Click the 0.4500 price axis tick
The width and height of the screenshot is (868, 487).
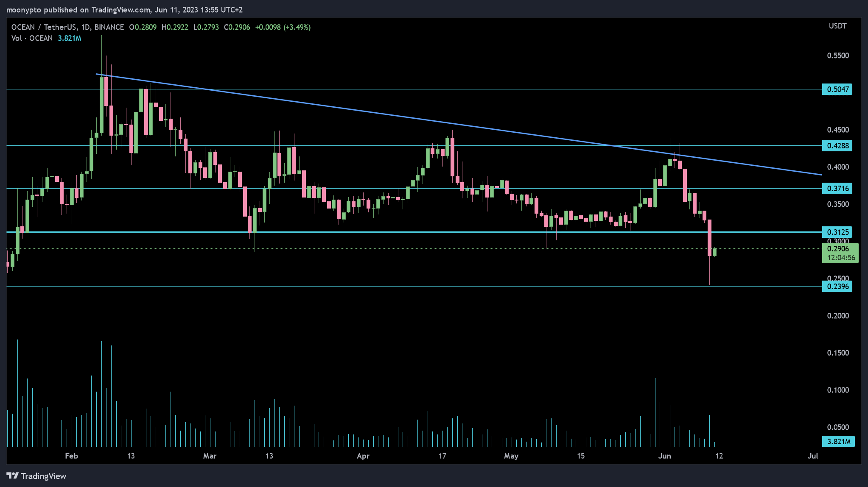[838, 130]
